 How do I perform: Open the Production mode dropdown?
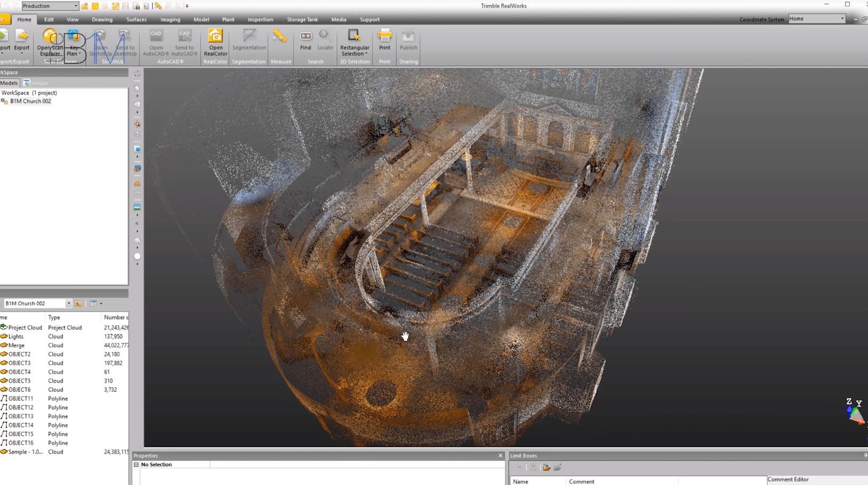point(75,6)
